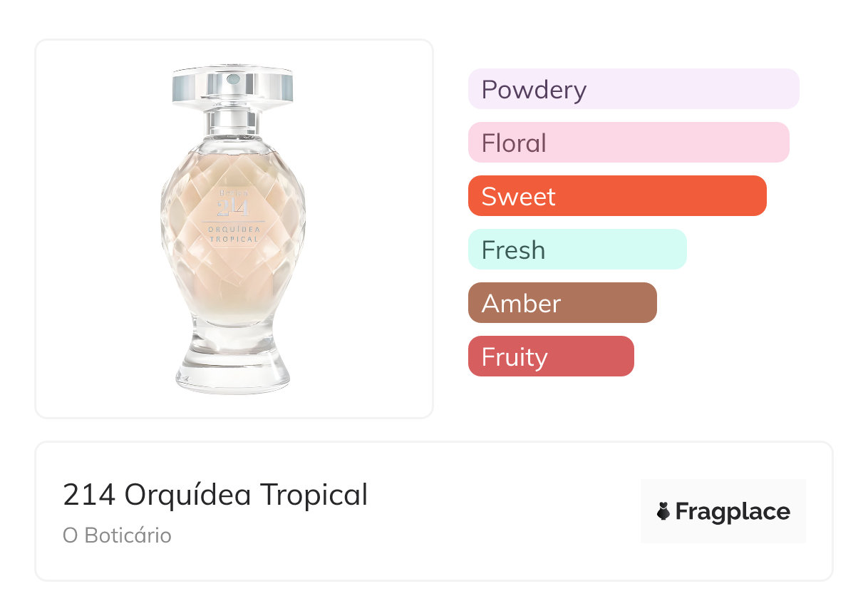Image resolution: width=868 pixels, height=616 pixels.
Task: Select the Floral accord bar
Action: tap(629, 143)
